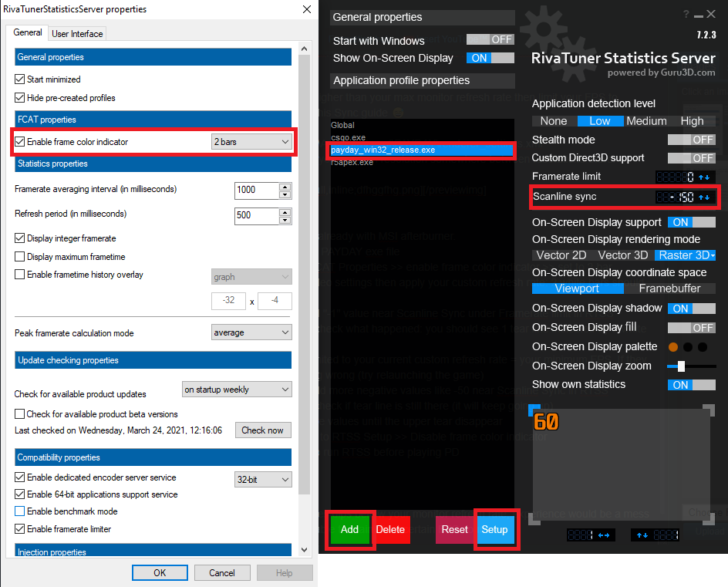Viewport: 728px width, 587px height.
Task: Toggle Start with Windows switch
Action: [x=490, y=40]
